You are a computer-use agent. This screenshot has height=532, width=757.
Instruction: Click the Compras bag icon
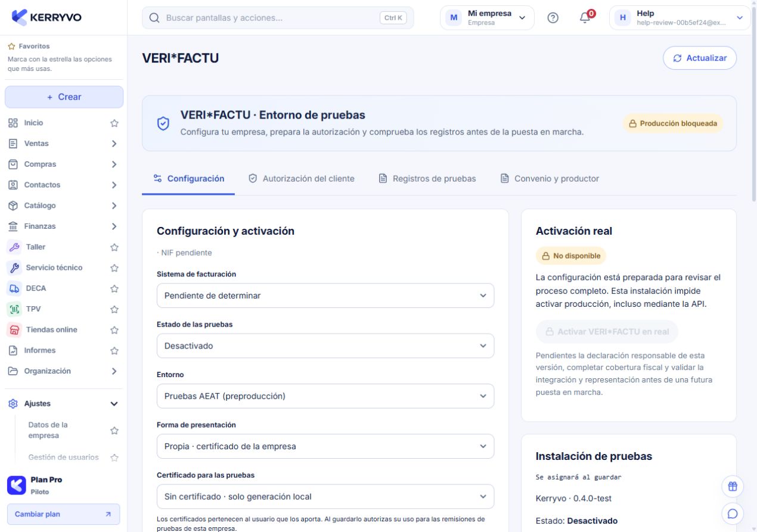point(13,164)
